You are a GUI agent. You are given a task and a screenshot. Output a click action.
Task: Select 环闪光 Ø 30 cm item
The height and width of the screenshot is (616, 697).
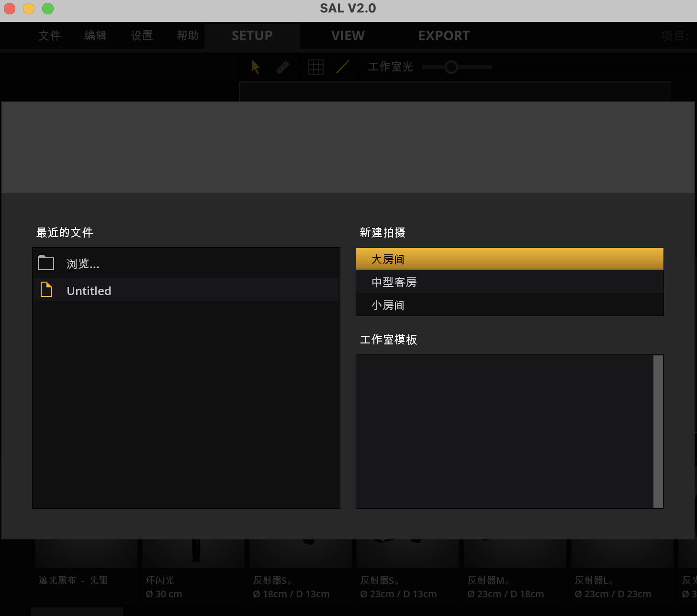coord(193,570)
